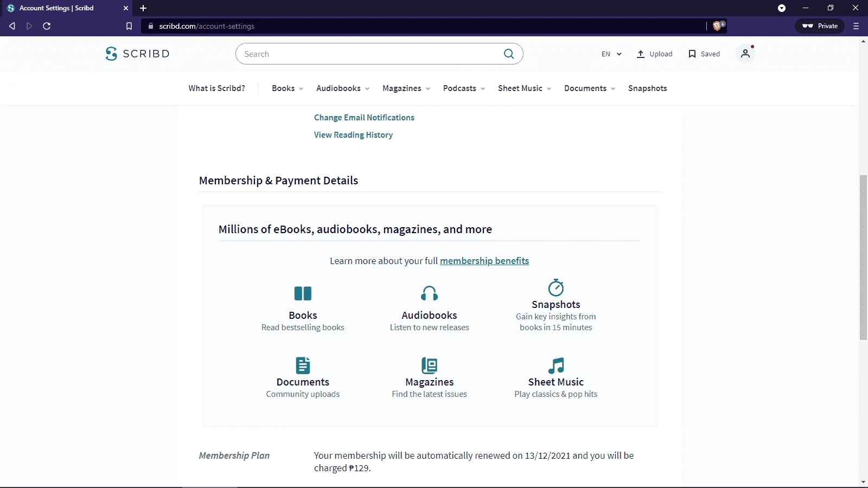The image size is (868, 488).
Task: Click the Membership Plan label
Action: [x=234, y=455]
